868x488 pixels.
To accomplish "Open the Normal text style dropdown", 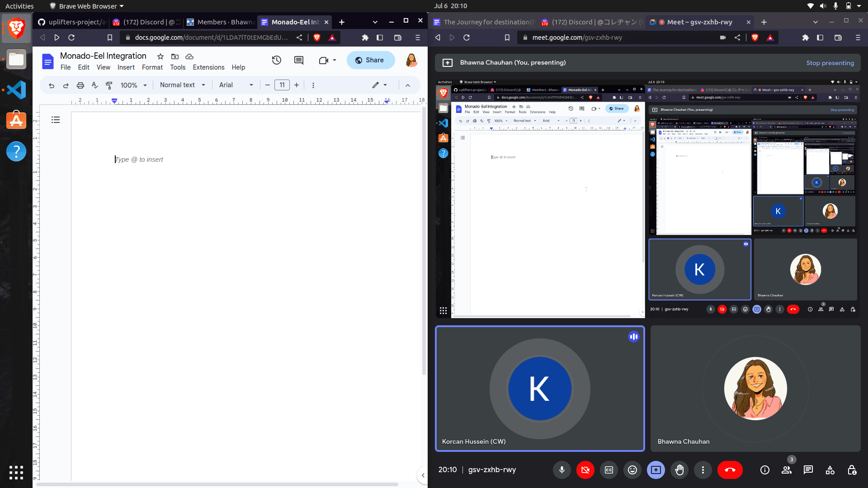I will pyautogui.click(x=183, y=85).
